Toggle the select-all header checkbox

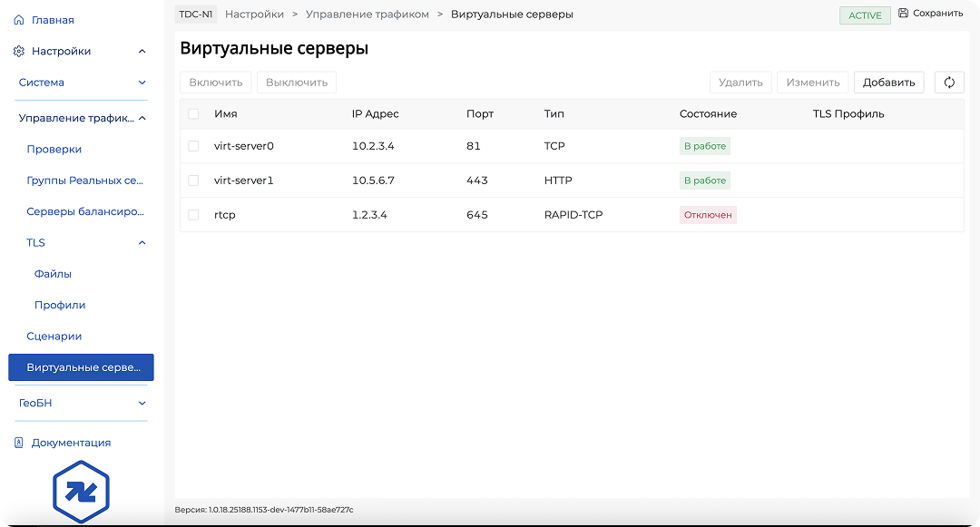click(193, 114)
